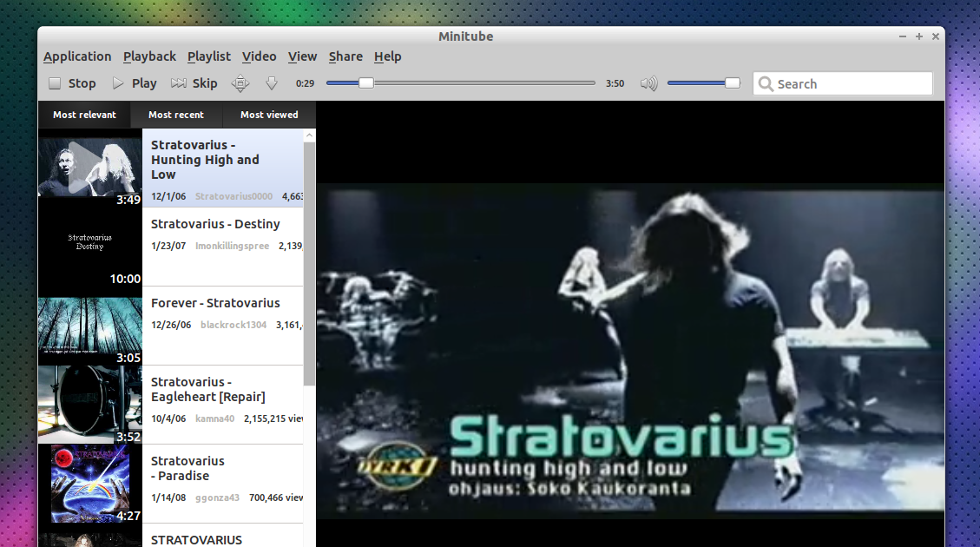Click the magnifier icon in the search box
Image resolution: width=980 pixels, height=547 pixels.
(766, 83)
